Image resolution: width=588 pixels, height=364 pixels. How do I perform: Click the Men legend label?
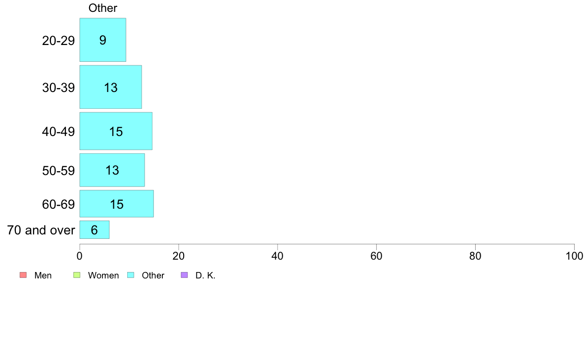[x=43, y=275]
